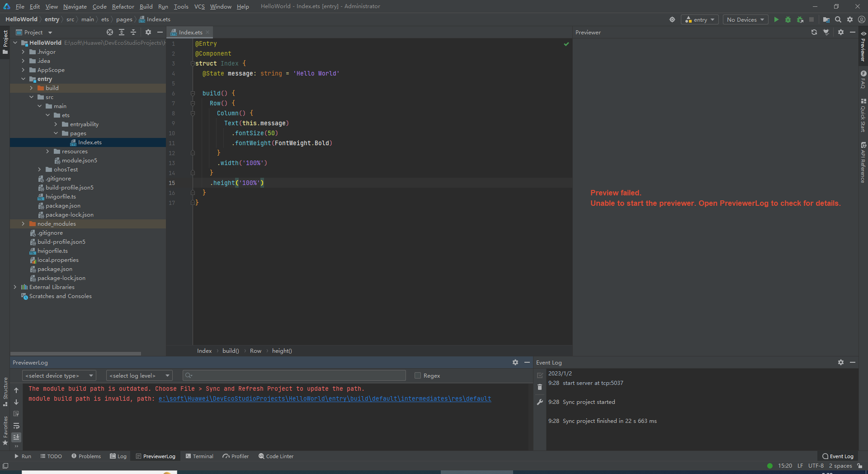The width and height of the screenshot is (868, 474).
Task: Click Expand All in Project panel
Action: pyautogui.click(x=122, y=32)
